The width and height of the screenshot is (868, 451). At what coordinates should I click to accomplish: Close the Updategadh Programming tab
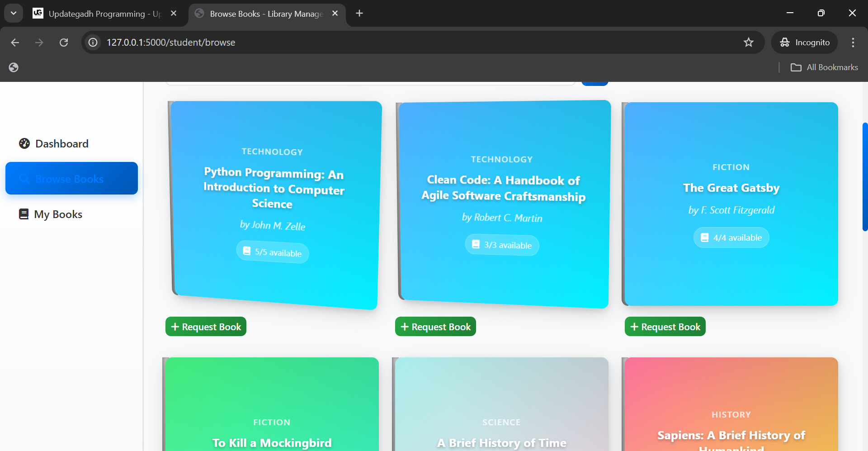tap(174, 14)
